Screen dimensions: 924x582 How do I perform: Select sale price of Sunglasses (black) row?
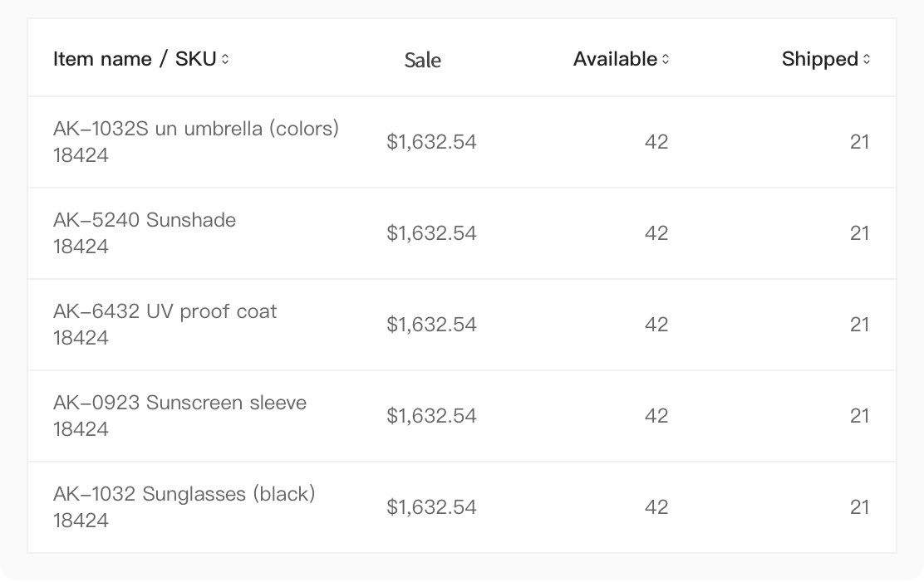pyautogui.click(x=431, y=507)
